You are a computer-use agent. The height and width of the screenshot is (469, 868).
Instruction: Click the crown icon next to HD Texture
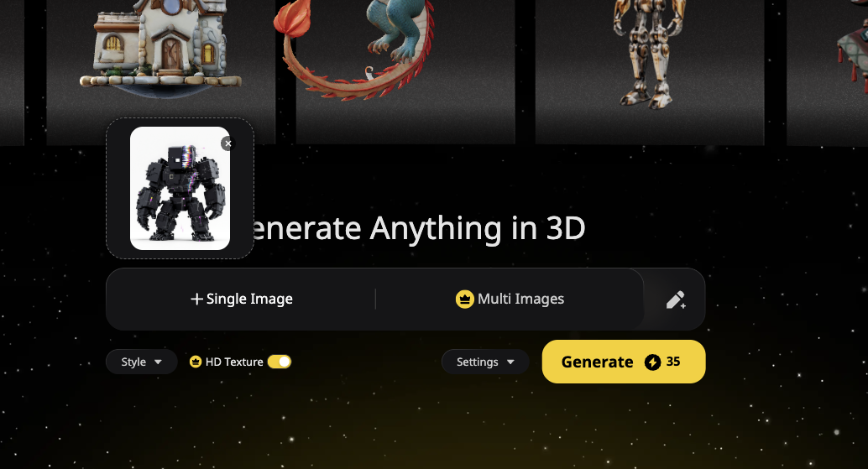[196, 362]
